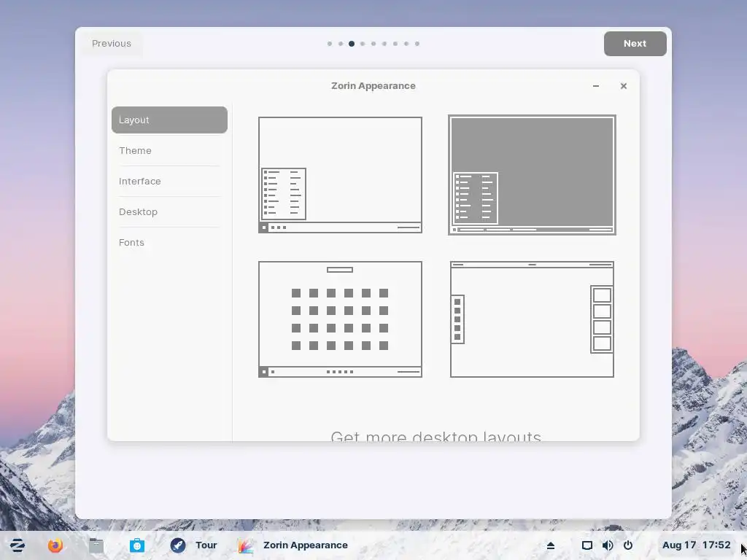747x560 pixels.
Task: Choose the app-grid Touch layout thumbnail
Action: click(340, 319)
